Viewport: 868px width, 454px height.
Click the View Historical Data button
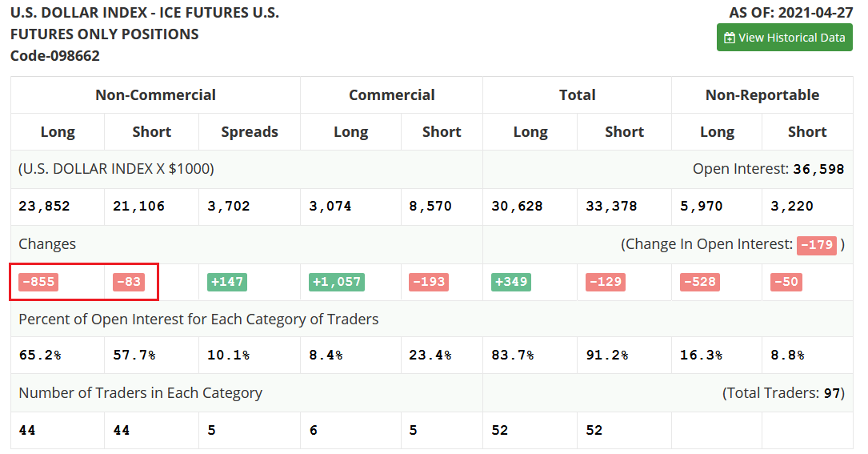coord(784,38)
